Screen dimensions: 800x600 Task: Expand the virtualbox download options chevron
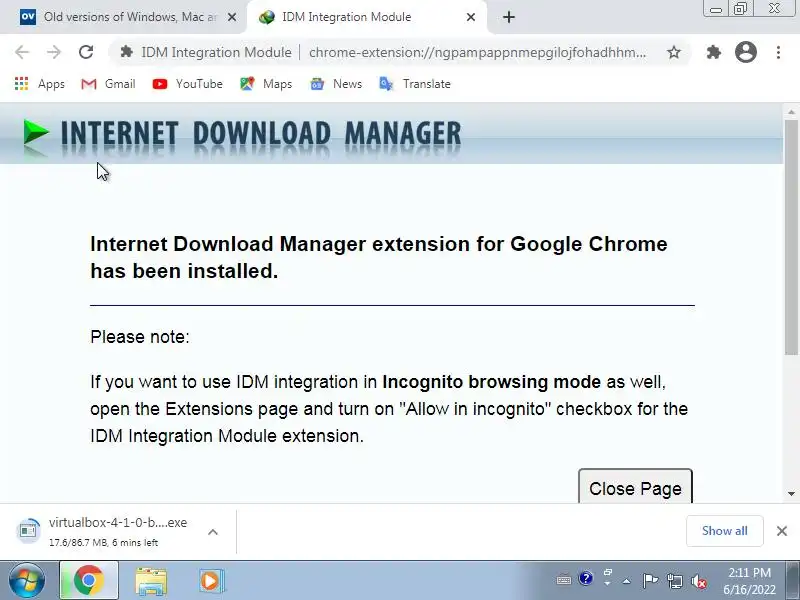[213, 532]
